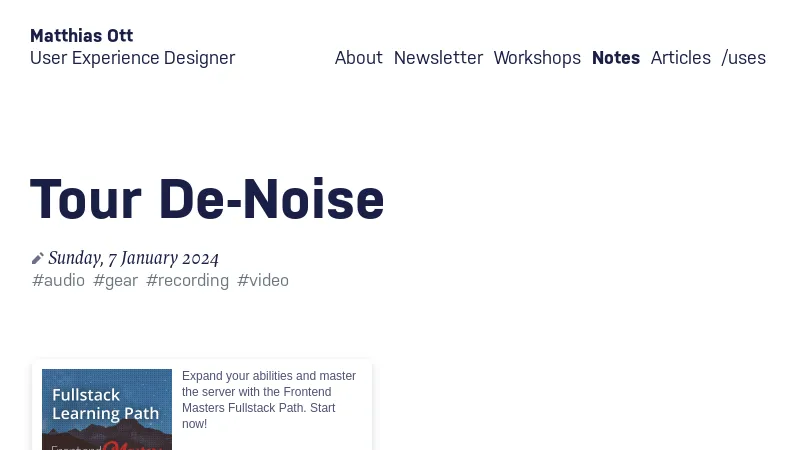Click the Sunday, 7 January 2024 date
This screenshot has height=450, width=800.
point(133,258)
